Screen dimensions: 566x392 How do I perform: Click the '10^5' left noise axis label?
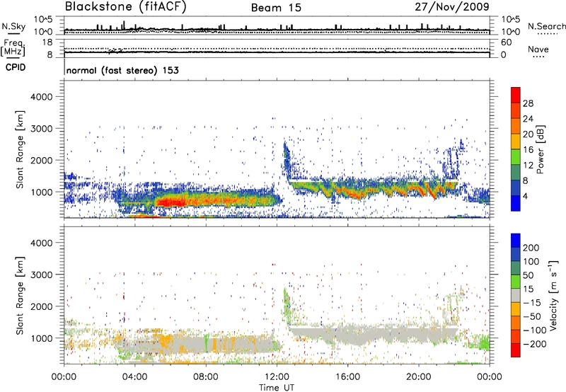[43, 19]
